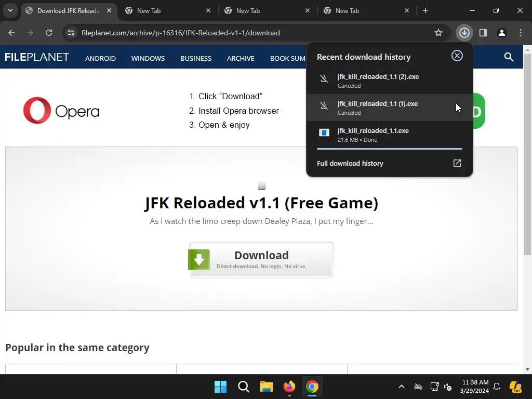
Task: Open File Explorer from taskbar
Action: 267,387
